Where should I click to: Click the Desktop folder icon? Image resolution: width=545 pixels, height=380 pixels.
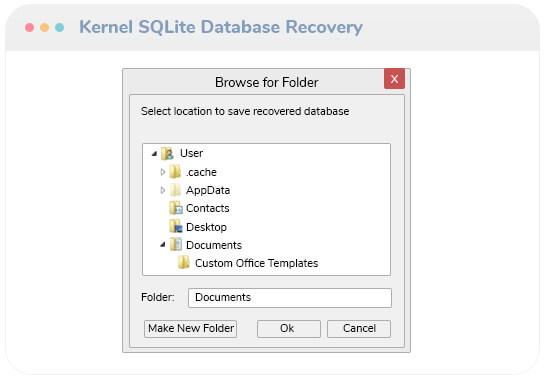tap(176, 227)
